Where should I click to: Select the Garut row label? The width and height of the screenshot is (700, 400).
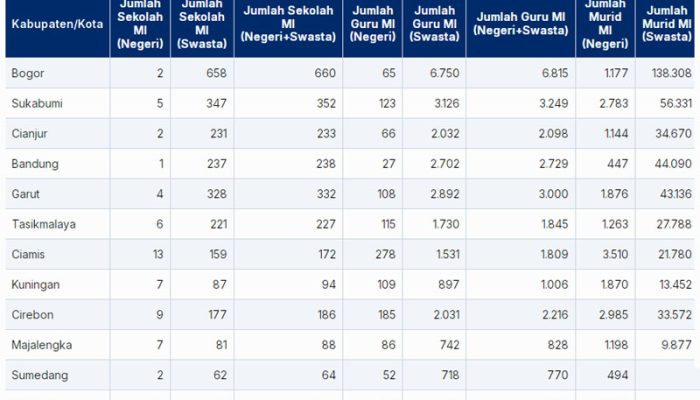click(x=25, y=194)
